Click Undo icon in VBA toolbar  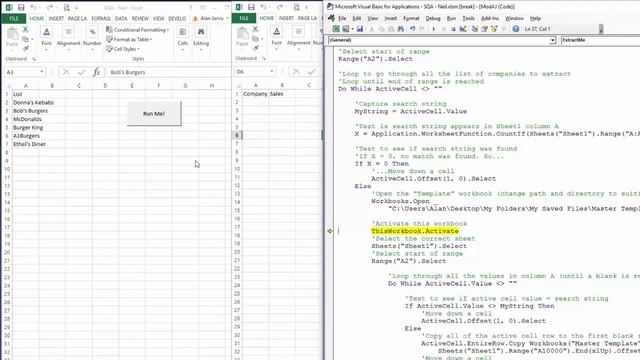tap(412, 29)
